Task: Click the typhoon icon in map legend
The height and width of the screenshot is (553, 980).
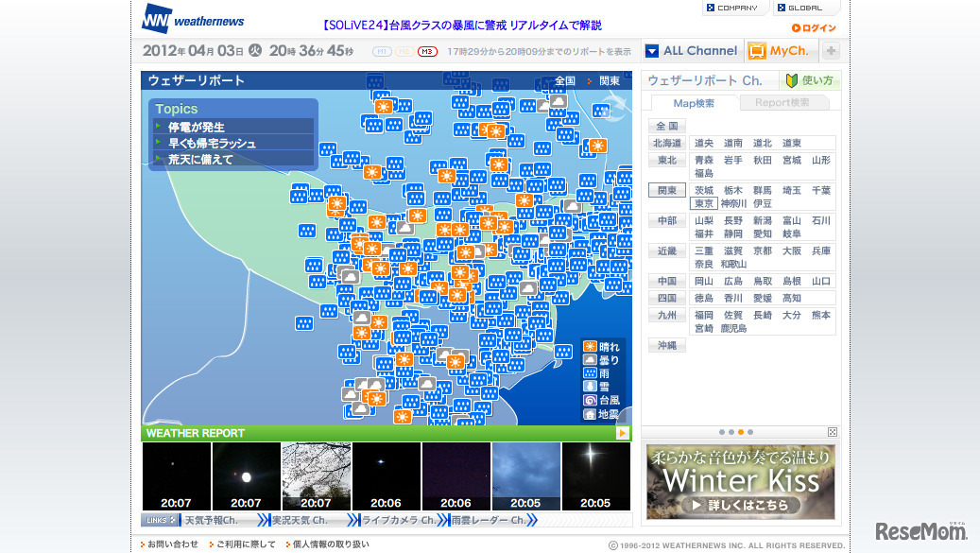Action: click(590, 401)
